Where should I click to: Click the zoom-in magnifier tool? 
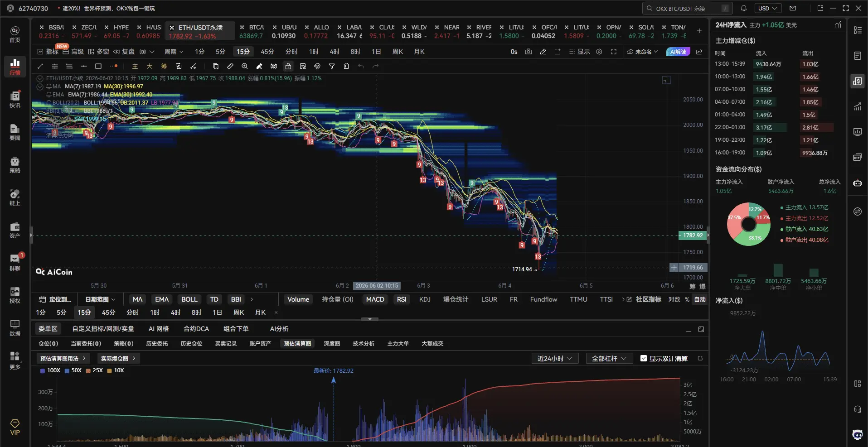coord(245,66)
